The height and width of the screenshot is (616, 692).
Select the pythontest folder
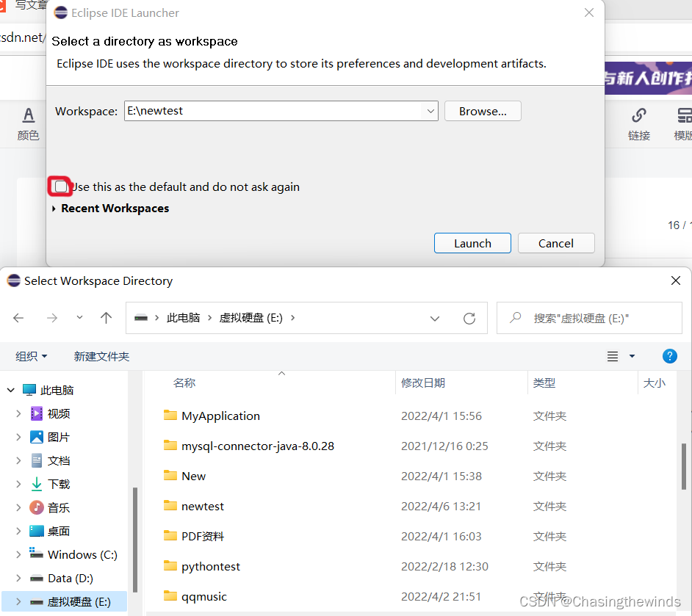pos(211,567)
